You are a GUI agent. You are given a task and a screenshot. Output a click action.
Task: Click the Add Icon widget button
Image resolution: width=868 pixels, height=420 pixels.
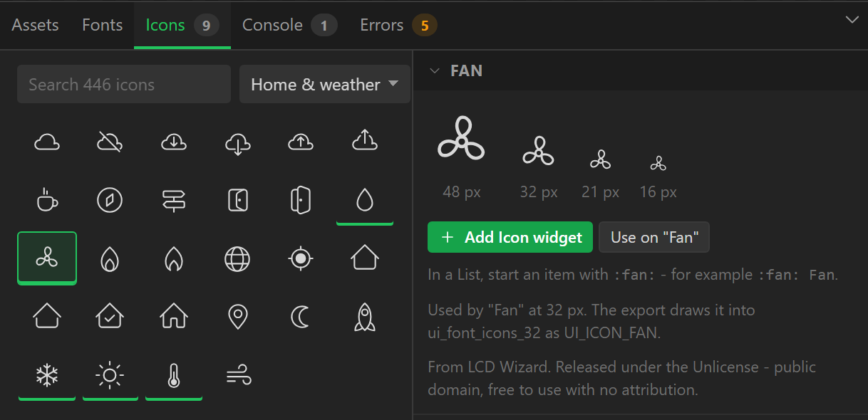pos(510,237)
